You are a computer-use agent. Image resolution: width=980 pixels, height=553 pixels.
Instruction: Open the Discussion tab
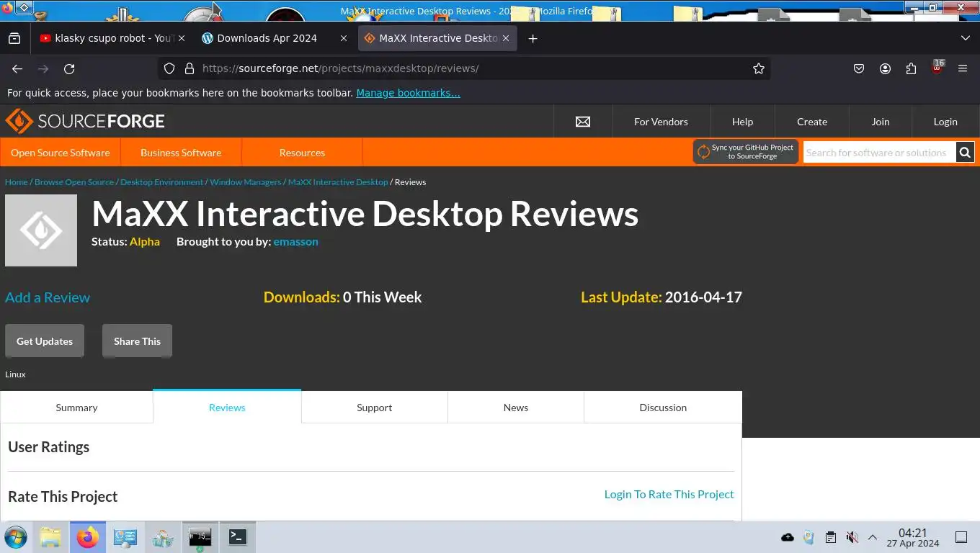pos(663,408)
